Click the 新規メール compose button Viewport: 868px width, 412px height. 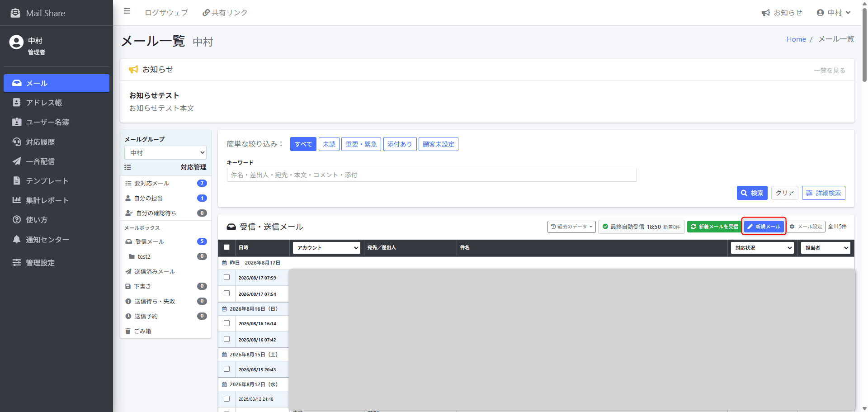coord(764,227)
